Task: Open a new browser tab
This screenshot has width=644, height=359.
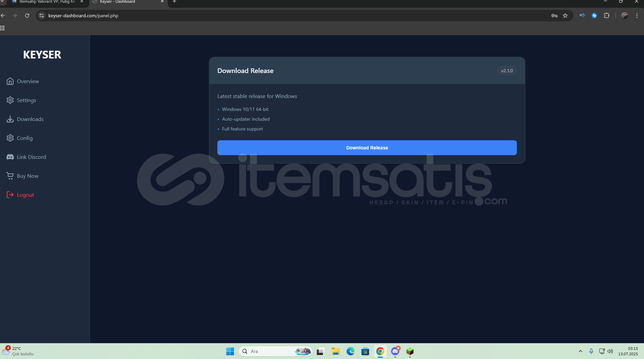Action: [174, 2]
